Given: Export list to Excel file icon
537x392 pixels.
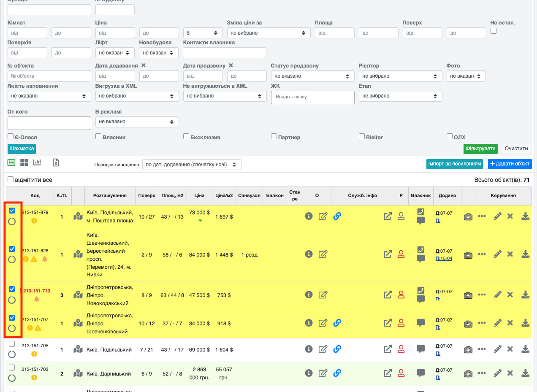Looking at the screenshot, I should pyautogui.click(x=56, y=162).
